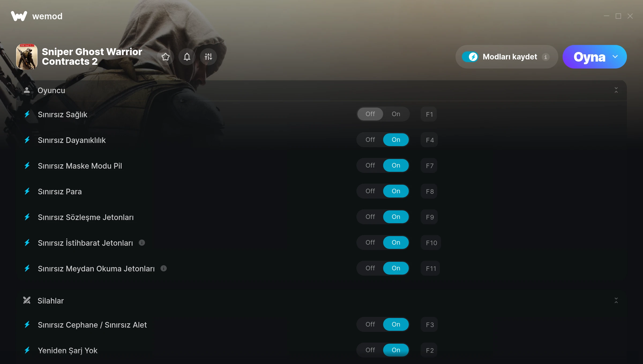Click the Sniper Ghost Warrior game thumbnail

coord(27,57)
